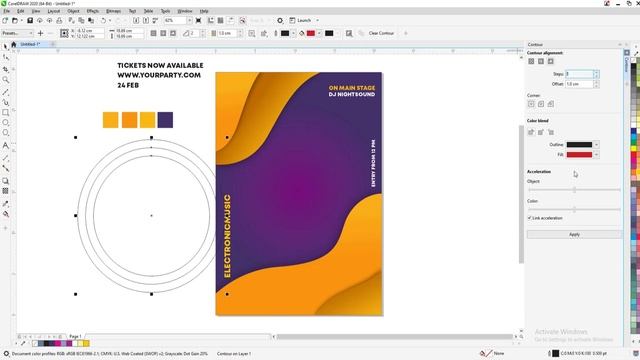Click the Launch button

point(300,20)
